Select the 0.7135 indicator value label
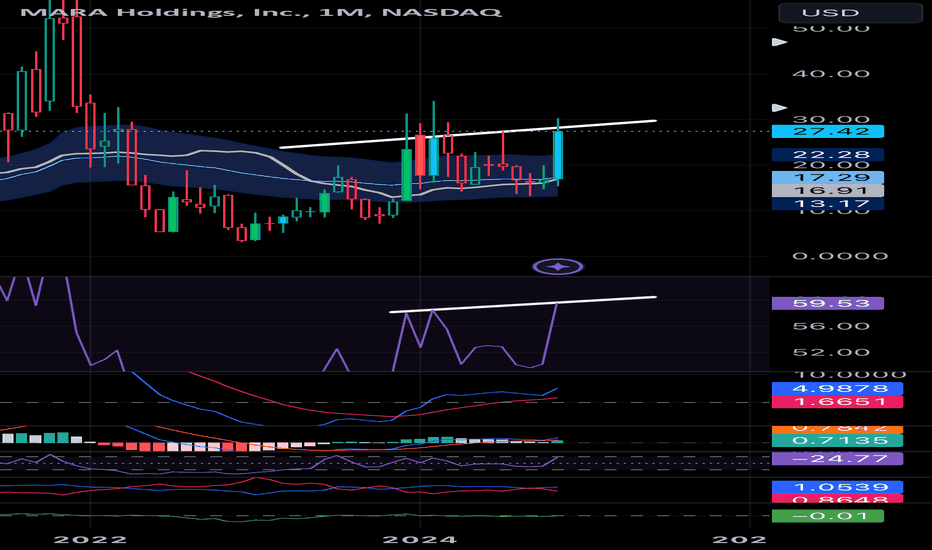932x550 pixels. pyautogui.click(x=837, y=441)
